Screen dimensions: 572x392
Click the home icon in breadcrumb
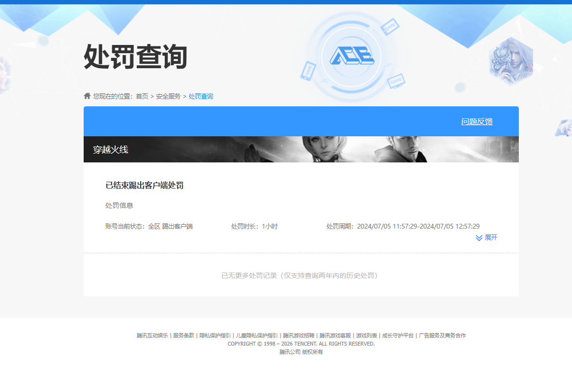pos(87,96)
